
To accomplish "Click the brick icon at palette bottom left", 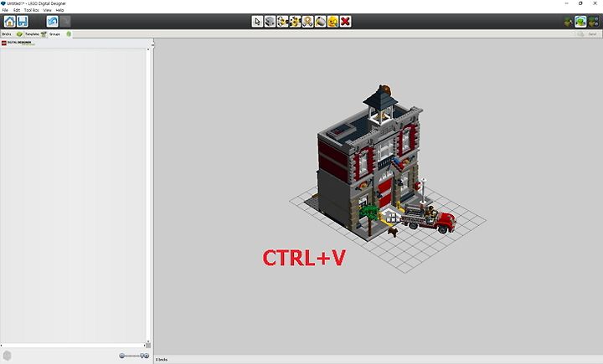I will click(7, 356).
